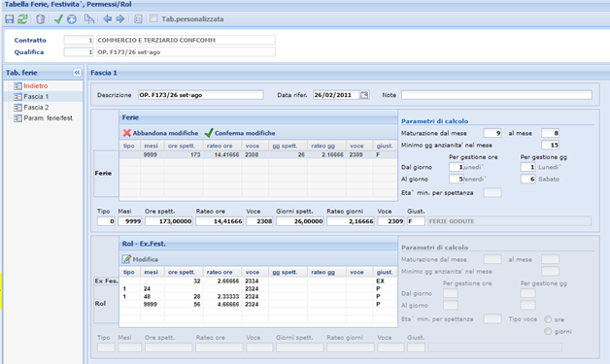Click Modifica button in Rol - Ex.Fest.

pos(141,259)
